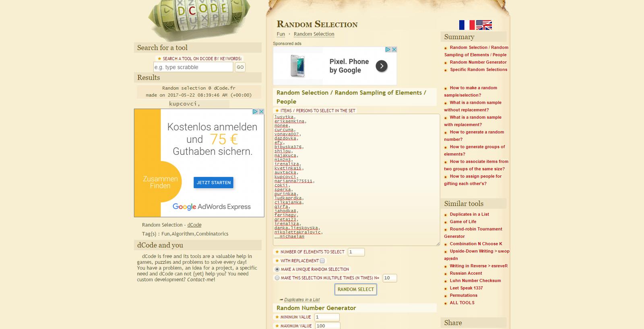Viewport: 644px width, 329px height.
Task: Focus the Number of Elements to Select field
Action: (356, 252)
